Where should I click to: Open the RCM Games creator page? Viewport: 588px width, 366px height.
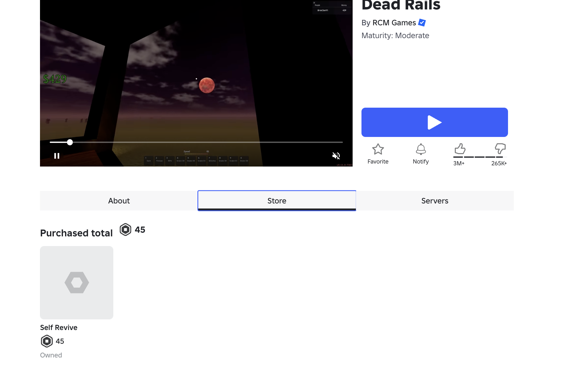[x=394, y=23]
